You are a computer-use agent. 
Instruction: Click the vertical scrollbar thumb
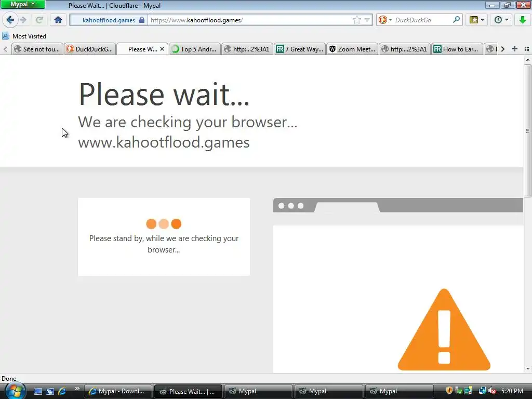click(527, 130)
